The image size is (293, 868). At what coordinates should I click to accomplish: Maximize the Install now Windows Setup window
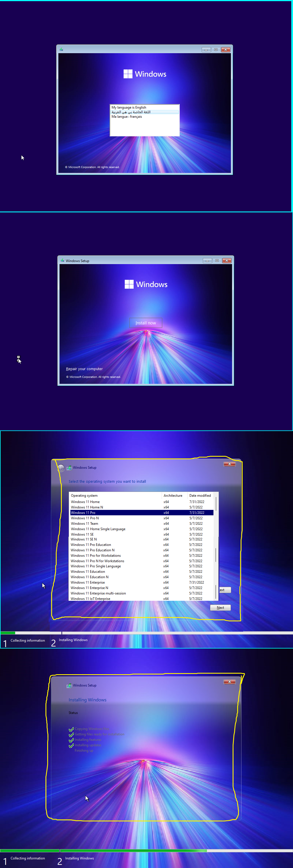tap(217, 261)
